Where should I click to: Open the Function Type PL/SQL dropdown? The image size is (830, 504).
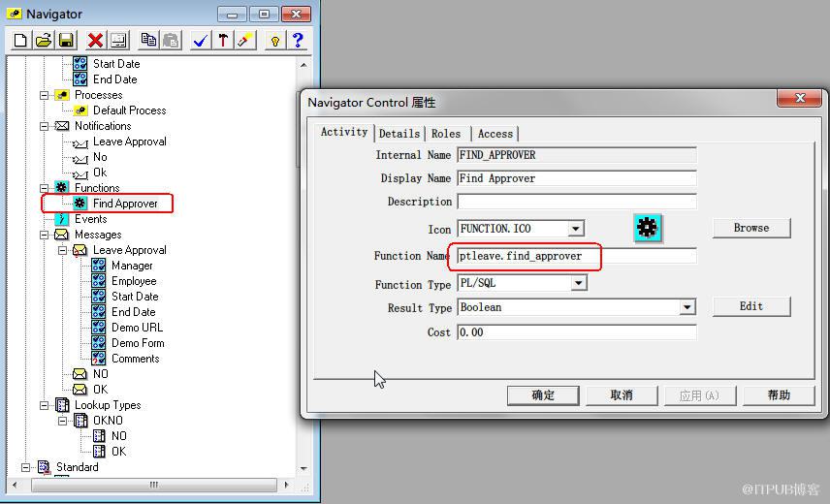click(579, 283)
